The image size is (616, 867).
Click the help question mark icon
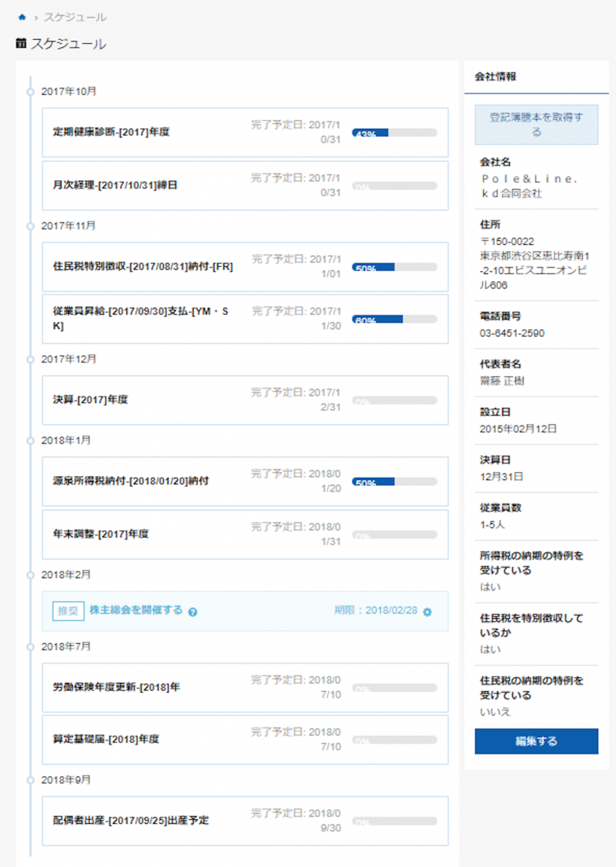(x=193, y=612)
